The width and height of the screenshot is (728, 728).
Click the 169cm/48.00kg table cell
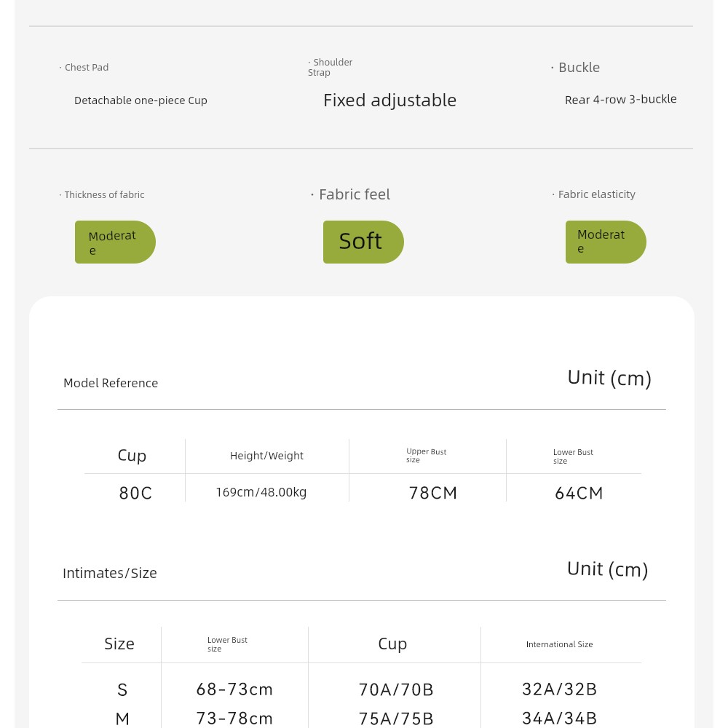261,492
